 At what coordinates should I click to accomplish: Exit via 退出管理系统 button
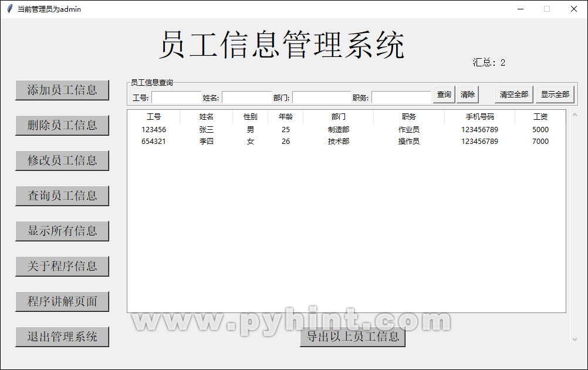tap(62, 337)
